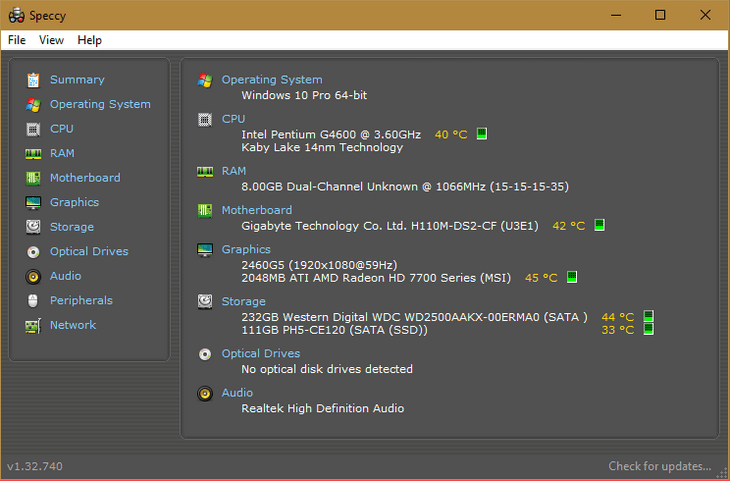Click Check for updates link
Image resolution: width=731 pixels, height=483 pixels.
click(660, 466)
